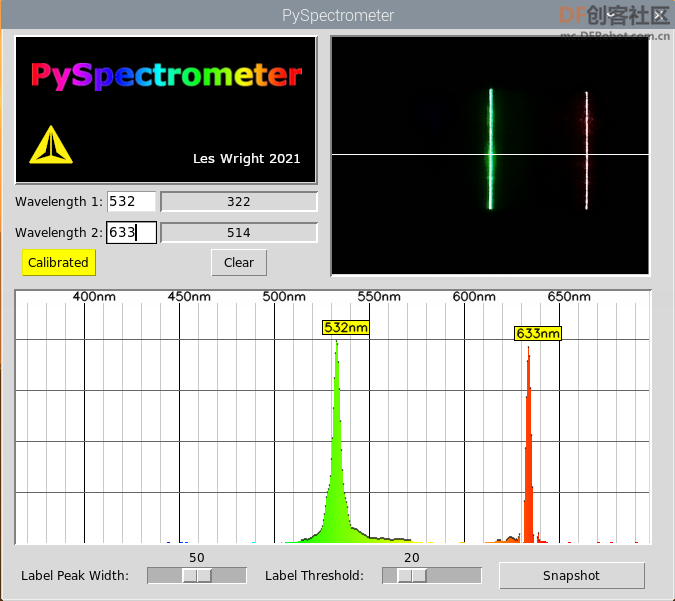
Task: Click the 600nm axis label
Action: pyautogui.click(x=474, y=297)
